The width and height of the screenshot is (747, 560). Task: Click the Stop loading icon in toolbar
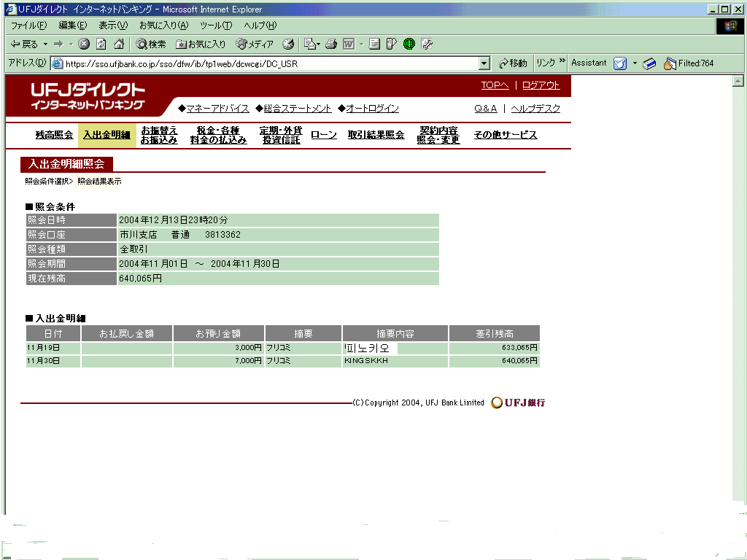point(84,44)
